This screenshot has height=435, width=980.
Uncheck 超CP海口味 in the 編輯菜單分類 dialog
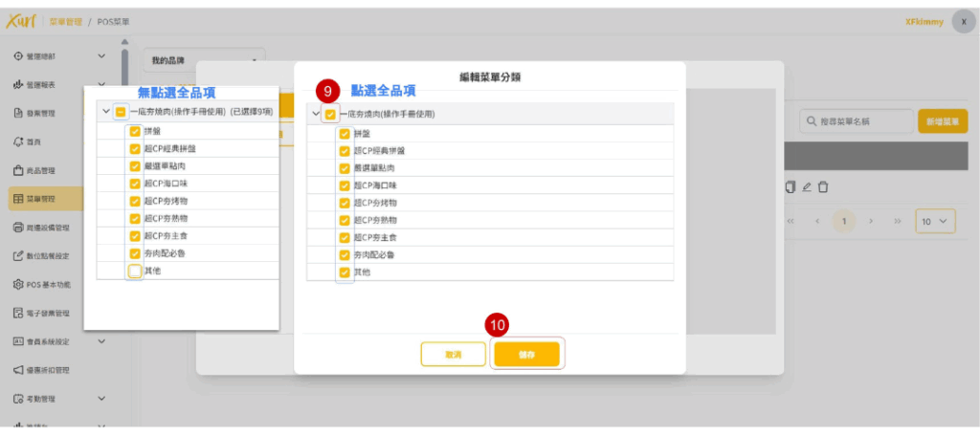[x=345, y=185]
